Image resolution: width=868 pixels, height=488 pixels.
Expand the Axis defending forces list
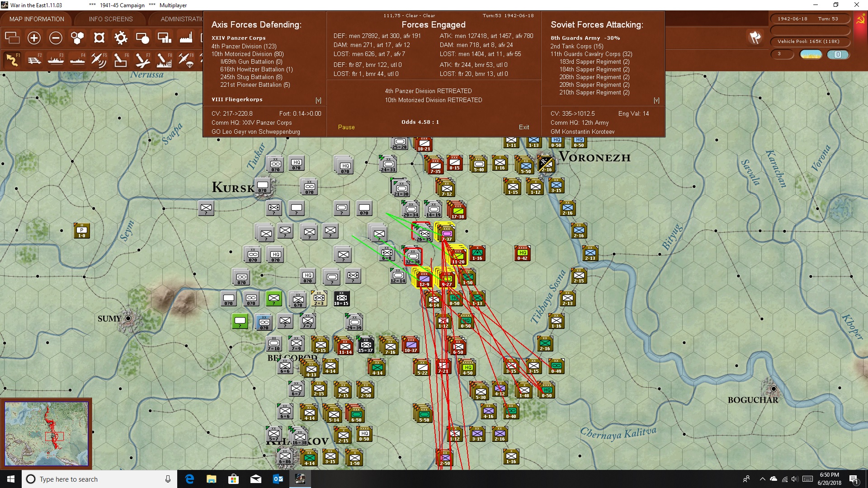point(318,100)
